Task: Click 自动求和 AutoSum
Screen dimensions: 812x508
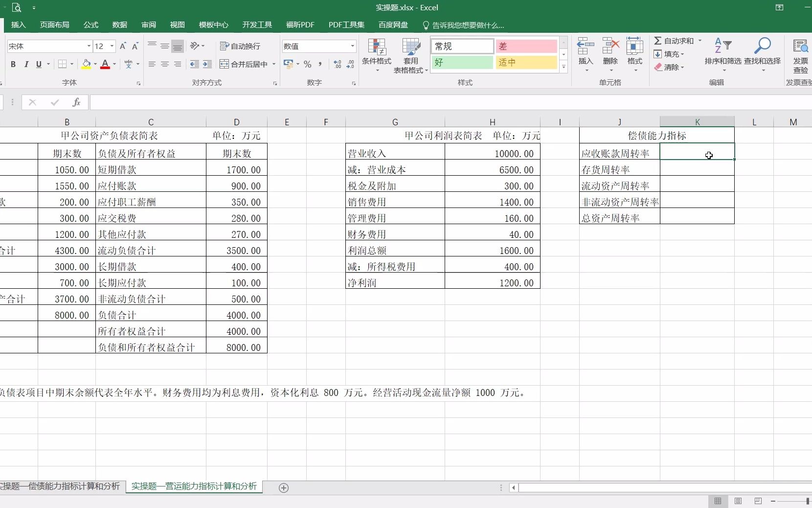Action: tap(674, 41)
